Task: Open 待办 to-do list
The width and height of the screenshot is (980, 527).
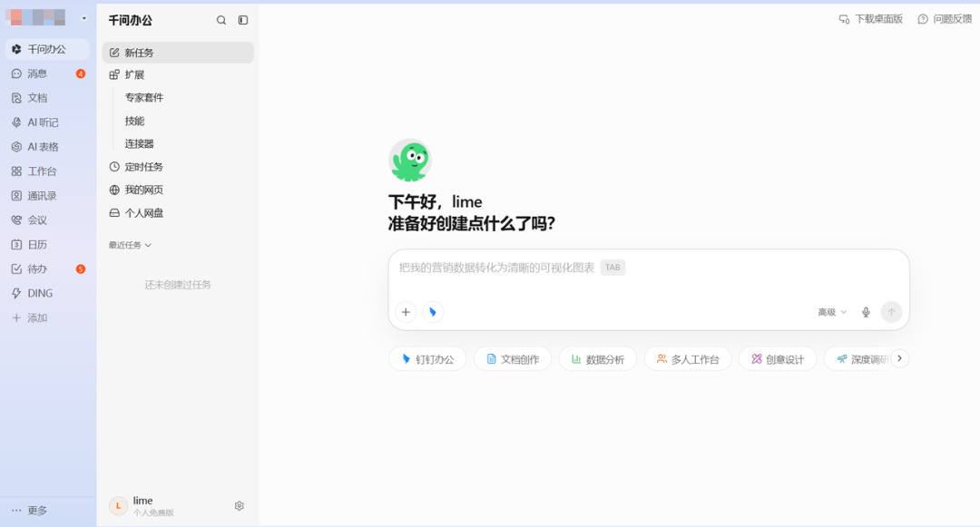Action: (x=47, y=269)
